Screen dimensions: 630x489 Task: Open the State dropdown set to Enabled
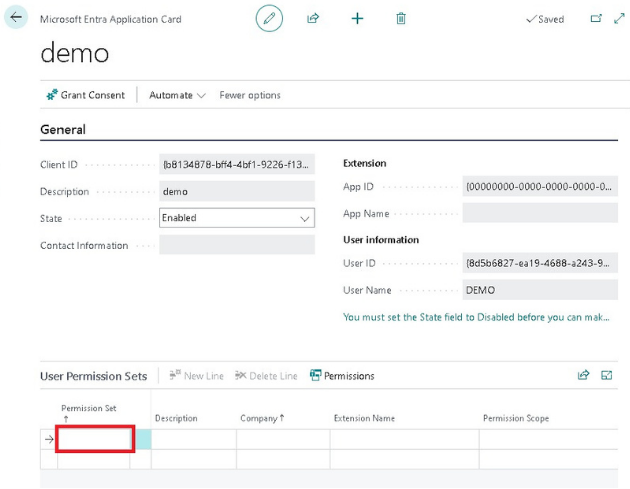[x=237, y=218]
